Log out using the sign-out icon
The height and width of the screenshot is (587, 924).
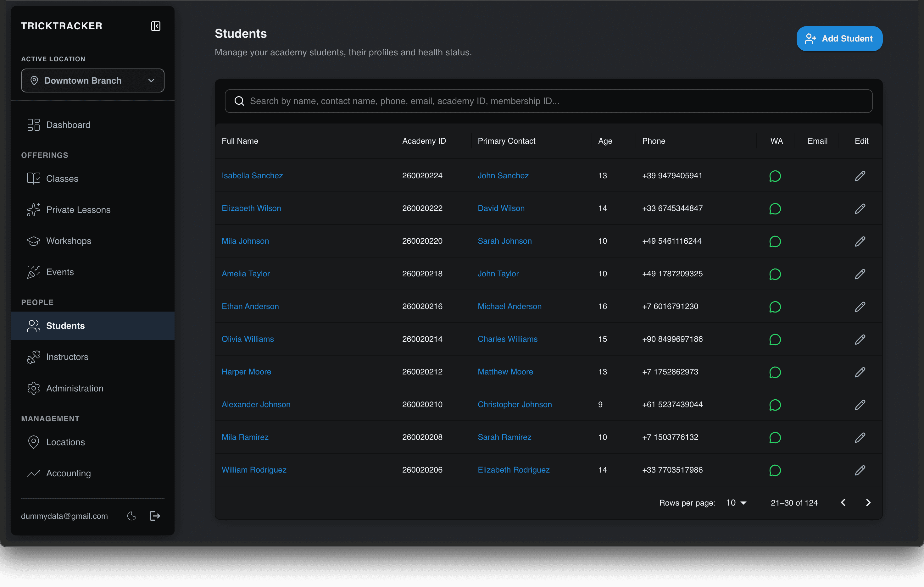click(155, 516)
